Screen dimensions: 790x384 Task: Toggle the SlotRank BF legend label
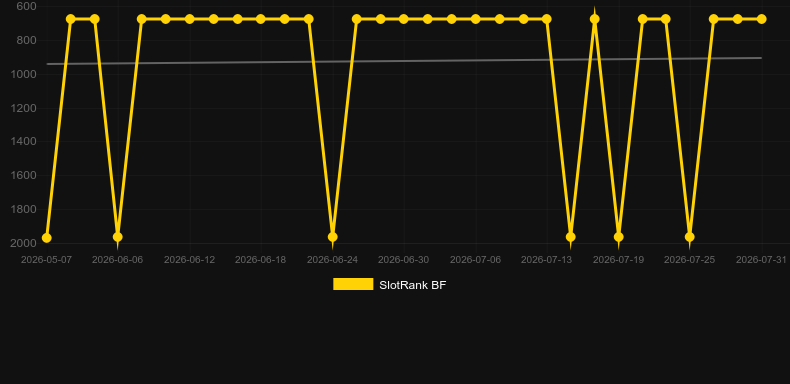(413, 285)
